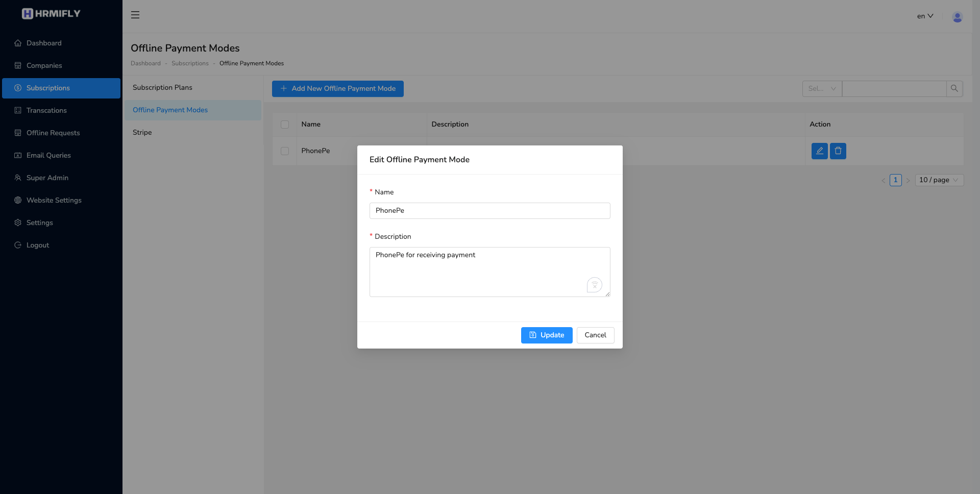Viewport: 980px width, 494px height.
Task: Click the Logout icon in sidebar
Action: pos(18,245)
